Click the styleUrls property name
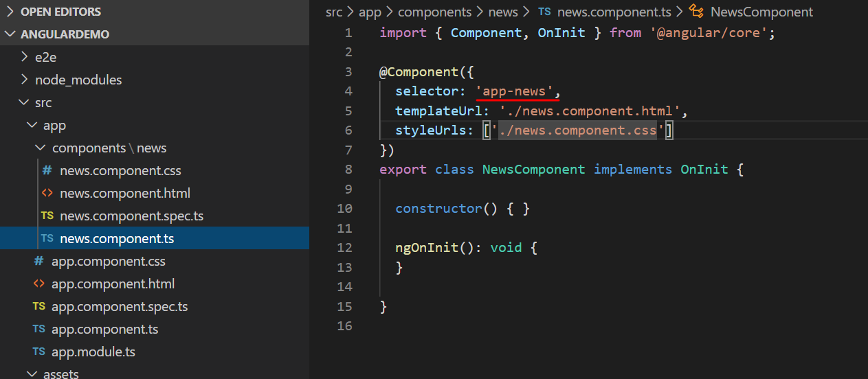868x379 pixels. [431, 130]
